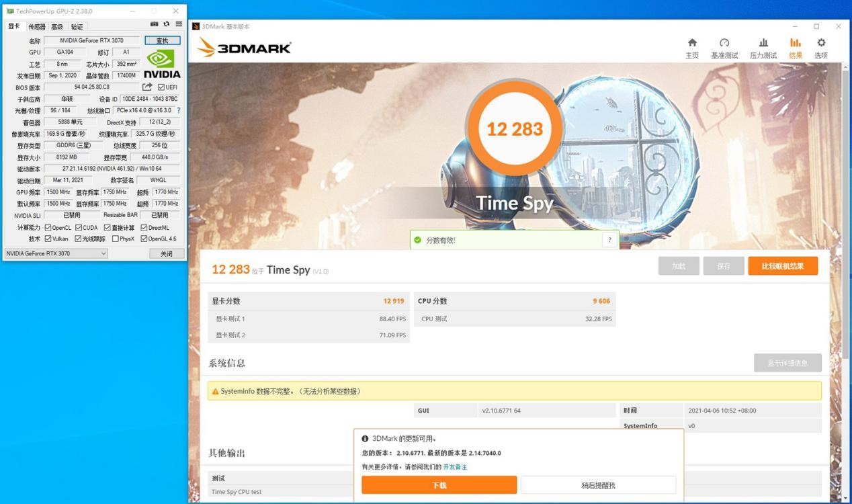Image resolution: width=852 pixels, height=504 pixels.
Task: Click the device ID field 10DE 2484
Action: tap(150, 99)
